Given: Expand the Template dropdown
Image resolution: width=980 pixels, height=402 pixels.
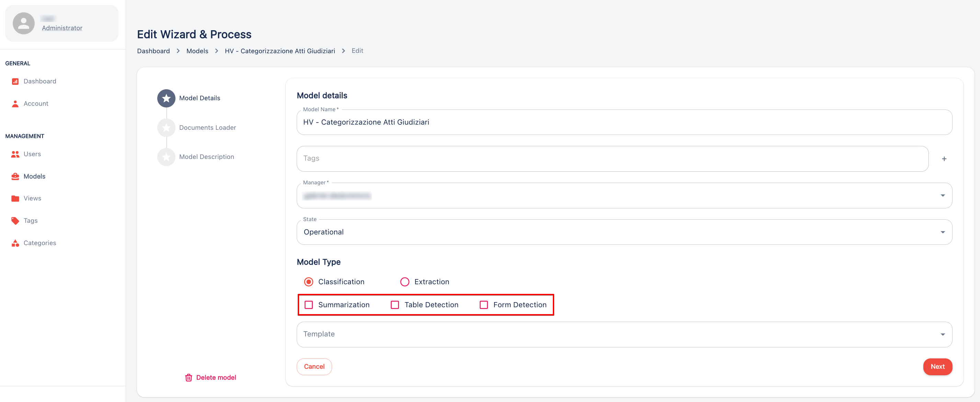Looking at the screenshot, I should point(942,334).
